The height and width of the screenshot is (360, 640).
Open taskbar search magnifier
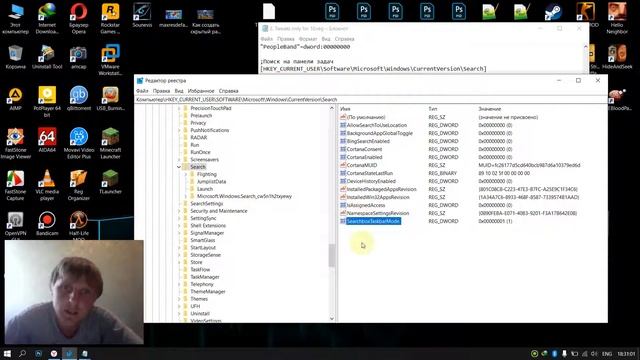[22, 353]
